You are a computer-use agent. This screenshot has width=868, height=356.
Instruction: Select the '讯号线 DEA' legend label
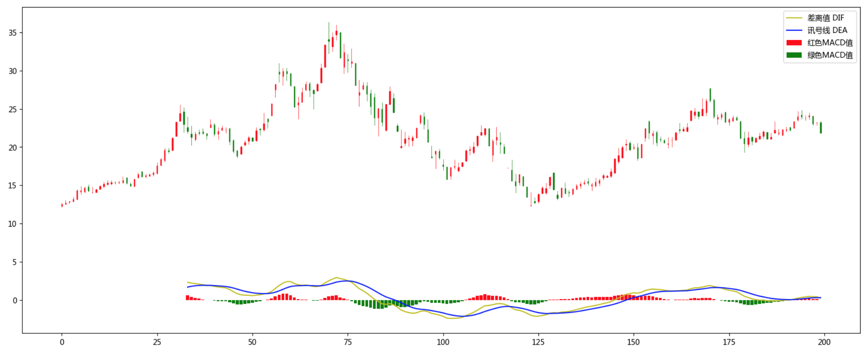click(x=827, y=30)
